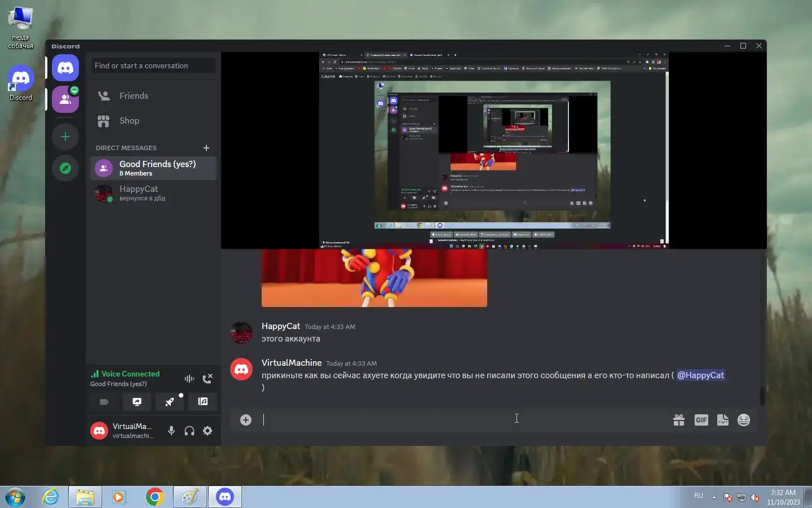This screenshot has height=508, width=812.
Task: Start an Activity rocket button
Action: click(170, 402)
